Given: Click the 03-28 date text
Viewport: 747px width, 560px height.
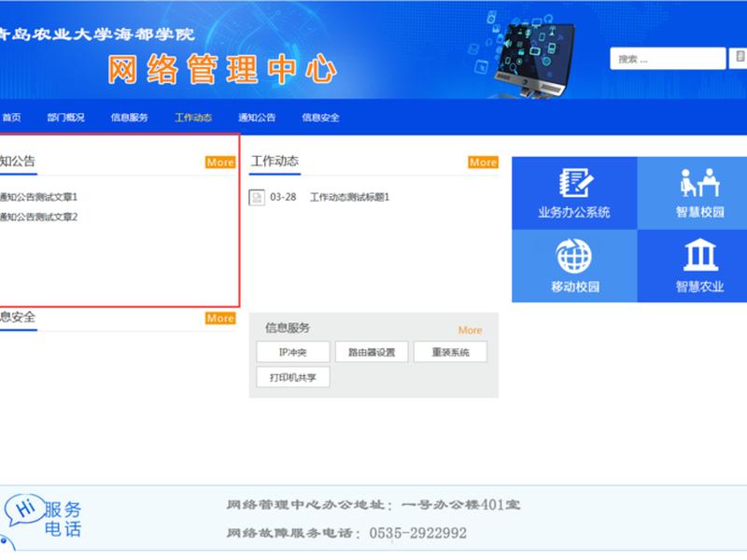Looking at the screenshot, I should (x=283, y=197).
